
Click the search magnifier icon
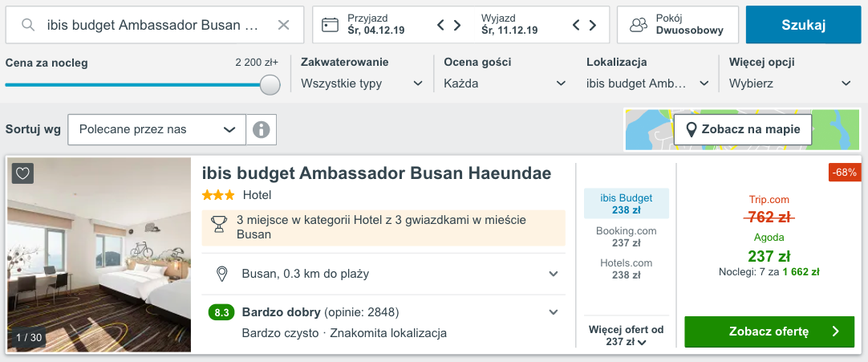pyautogui.click(x=28, y=25)
